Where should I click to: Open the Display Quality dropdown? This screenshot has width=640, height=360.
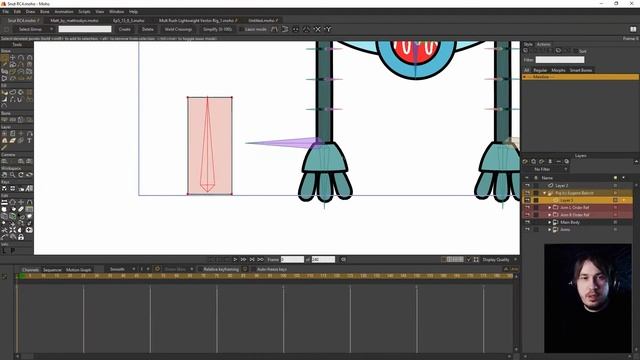pyautogui.click(x=499, y=260)
